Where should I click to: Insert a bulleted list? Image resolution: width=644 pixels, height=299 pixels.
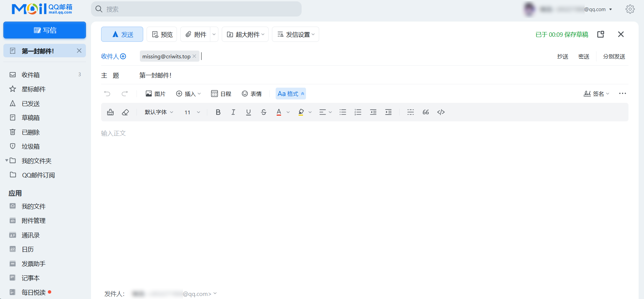click(x=343, y=112)
